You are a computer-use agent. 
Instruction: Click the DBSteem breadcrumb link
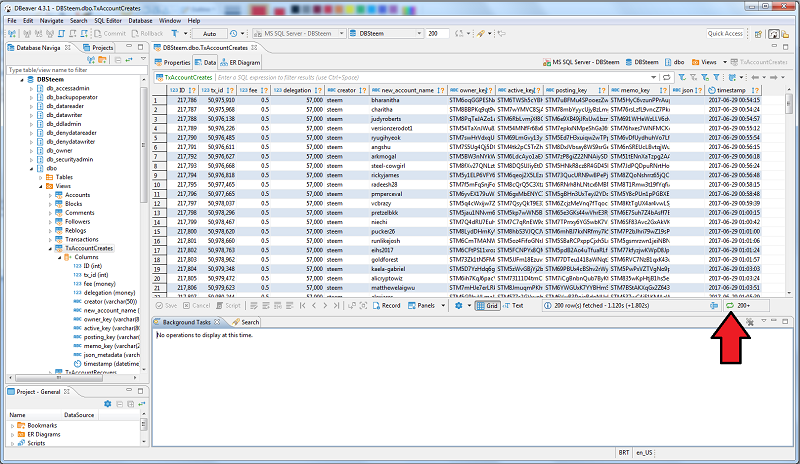click(x=642, y=62)
